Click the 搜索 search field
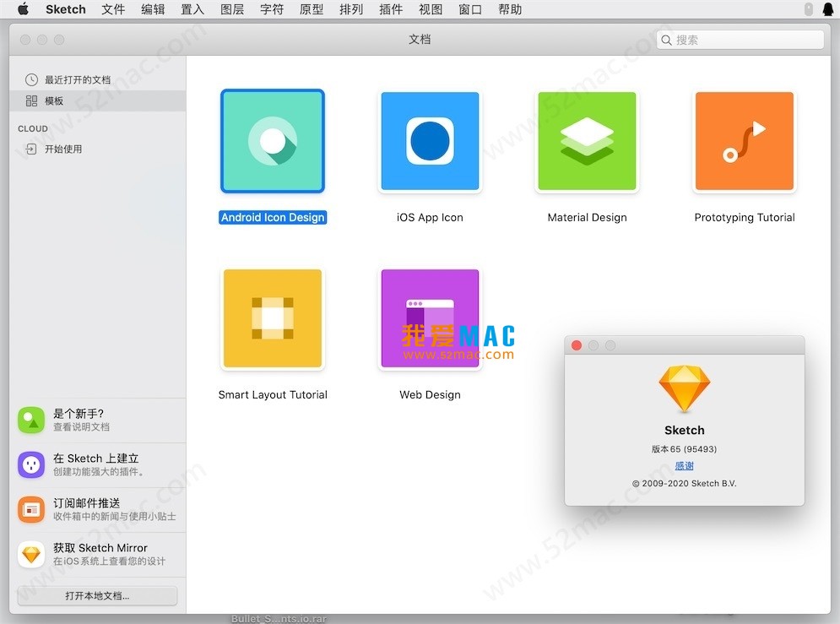Viewport: 840px width, 624px height. click(740, 39)
